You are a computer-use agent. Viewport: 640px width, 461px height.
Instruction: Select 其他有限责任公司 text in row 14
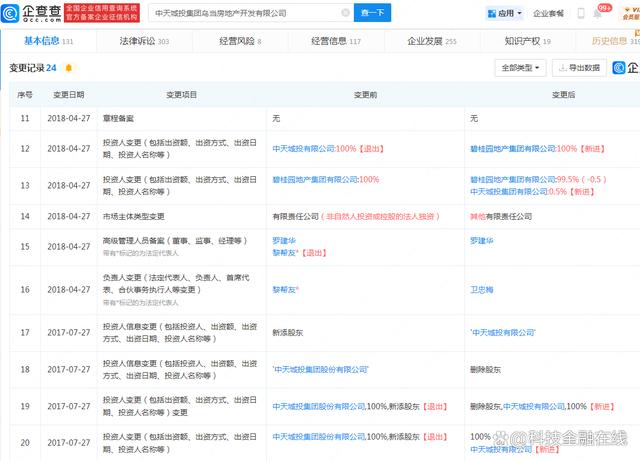[x=501, y=216]
